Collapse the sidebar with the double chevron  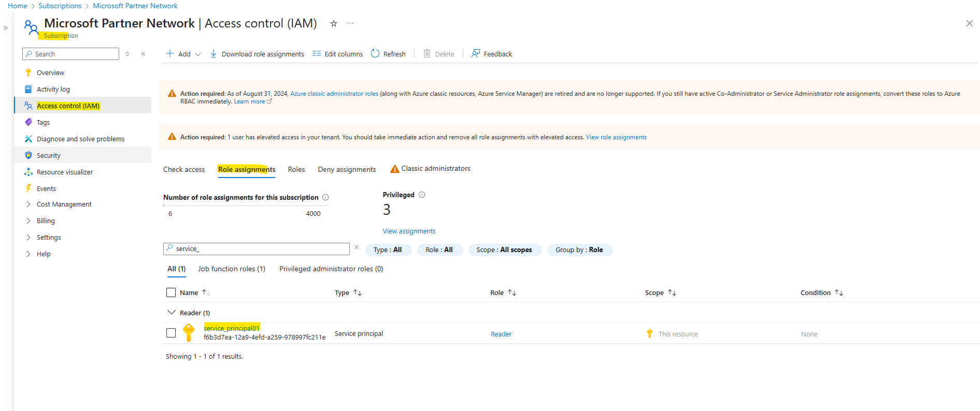(143, 54)
